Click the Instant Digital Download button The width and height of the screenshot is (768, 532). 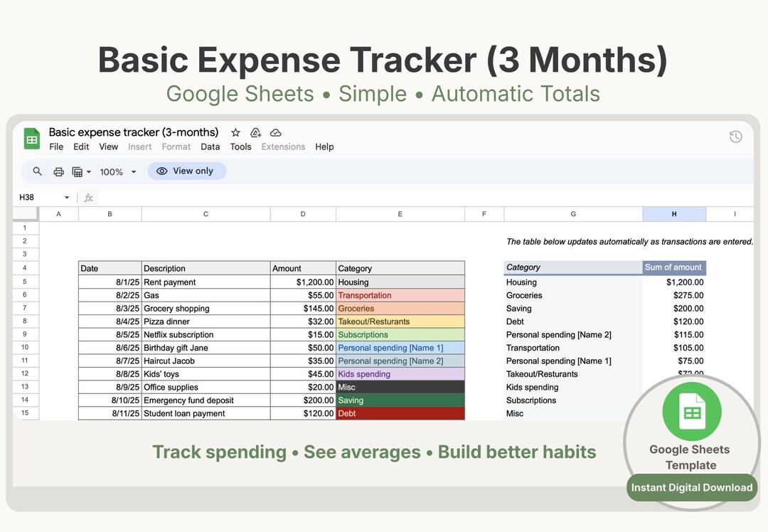tap(692, 487)
